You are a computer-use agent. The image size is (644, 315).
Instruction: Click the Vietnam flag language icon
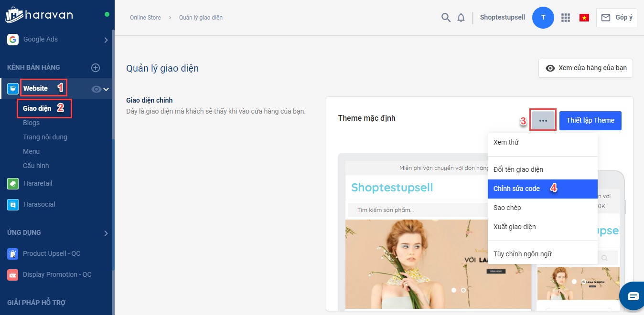point(584,18)
